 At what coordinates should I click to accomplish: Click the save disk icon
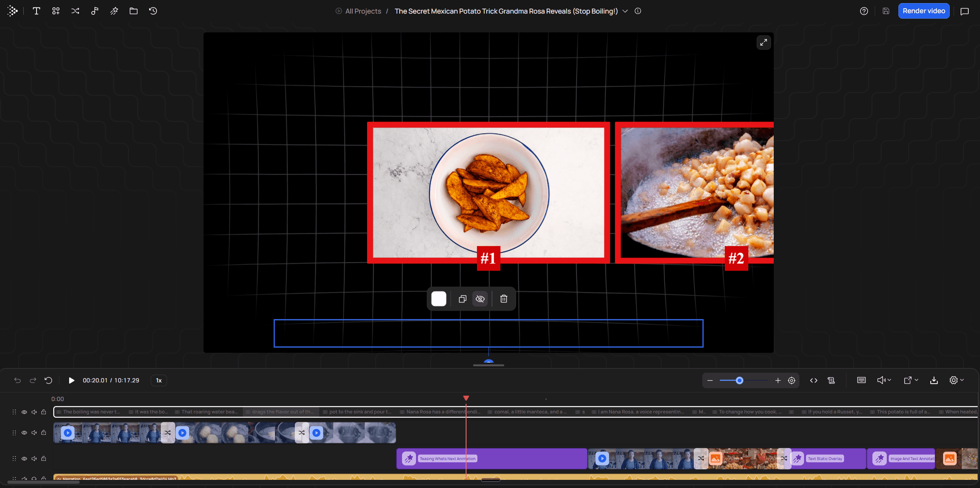886,11
